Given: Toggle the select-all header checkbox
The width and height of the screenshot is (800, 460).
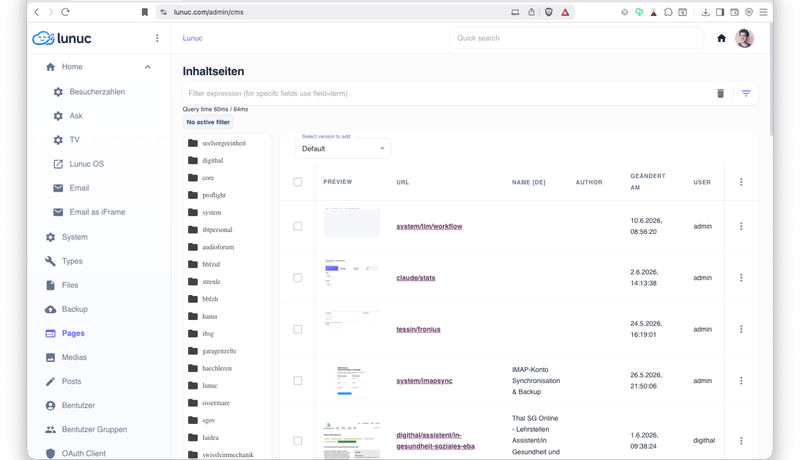Looking at the screenshot, I should pyautogui.click(x=298, y=182).
